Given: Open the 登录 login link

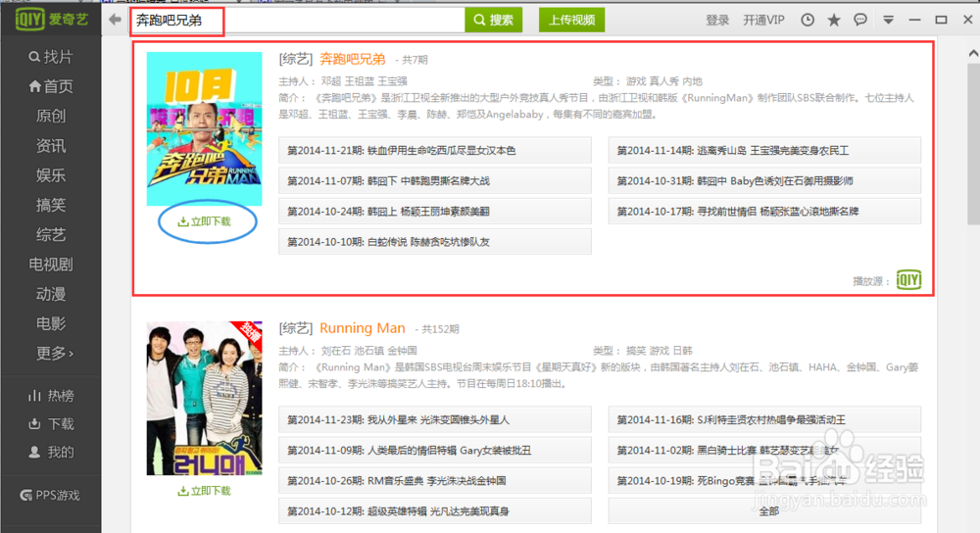Looking at the screenshot, I should coord(717,20).
